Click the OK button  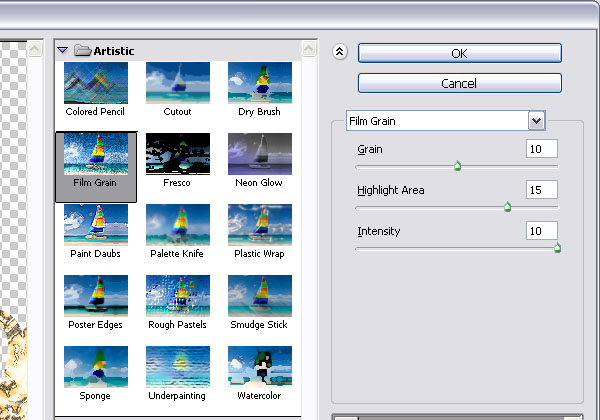point(459,53)
